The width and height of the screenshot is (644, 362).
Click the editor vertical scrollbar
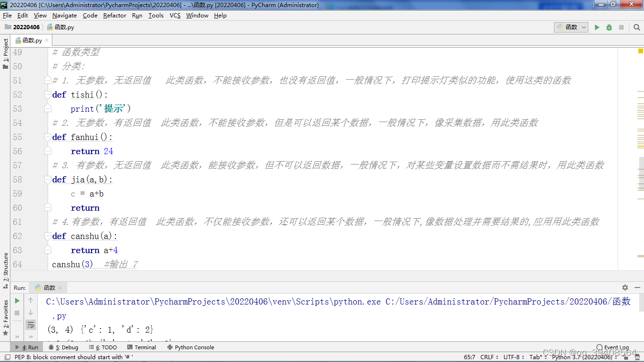click(x=641, y=174)
